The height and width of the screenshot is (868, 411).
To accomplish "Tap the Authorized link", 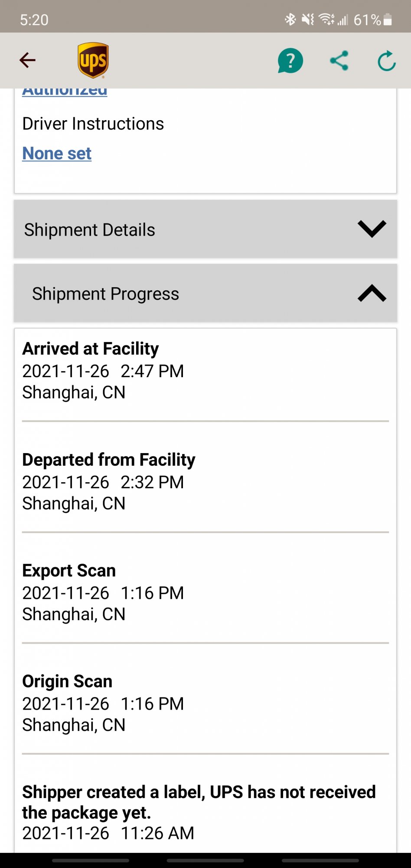I will click(x=65, y=92).
